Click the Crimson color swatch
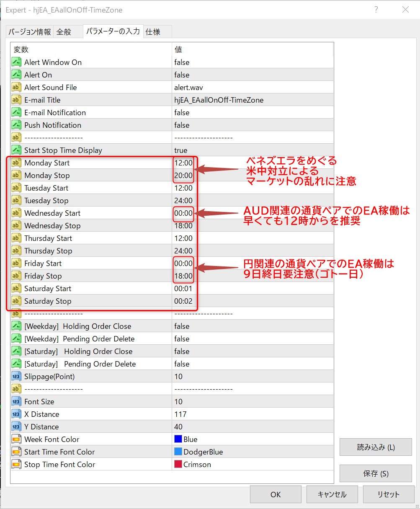The height and width of the screenshot is (509, 420). coord(178,465)
